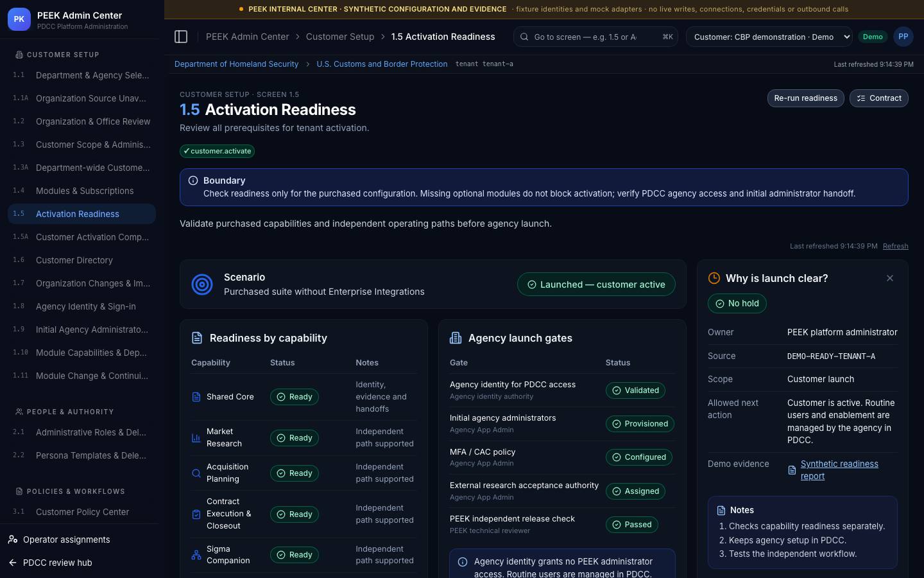This screenshot has width=924, height=578.
Task: Select Customer Directory sidebar item
Action: [x=82, y=260]
